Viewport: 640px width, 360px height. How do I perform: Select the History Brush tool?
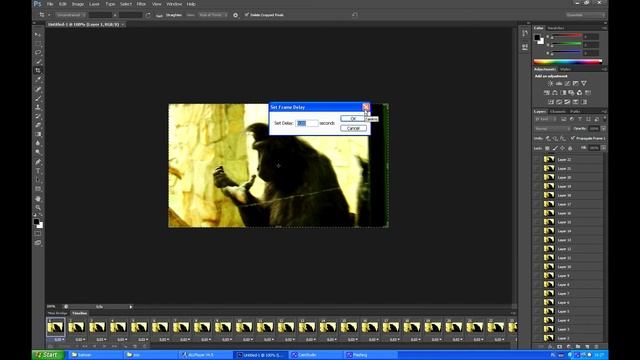click(38, 116)
